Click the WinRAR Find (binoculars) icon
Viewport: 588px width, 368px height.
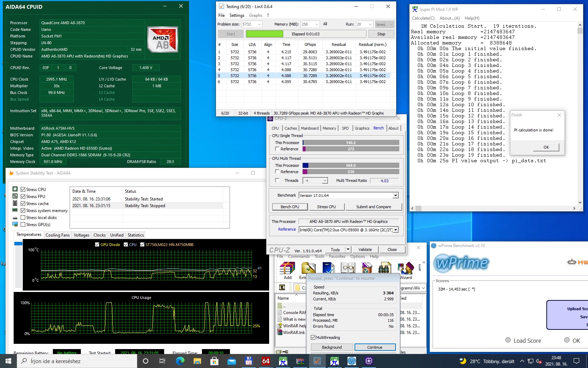pos(384,268)
